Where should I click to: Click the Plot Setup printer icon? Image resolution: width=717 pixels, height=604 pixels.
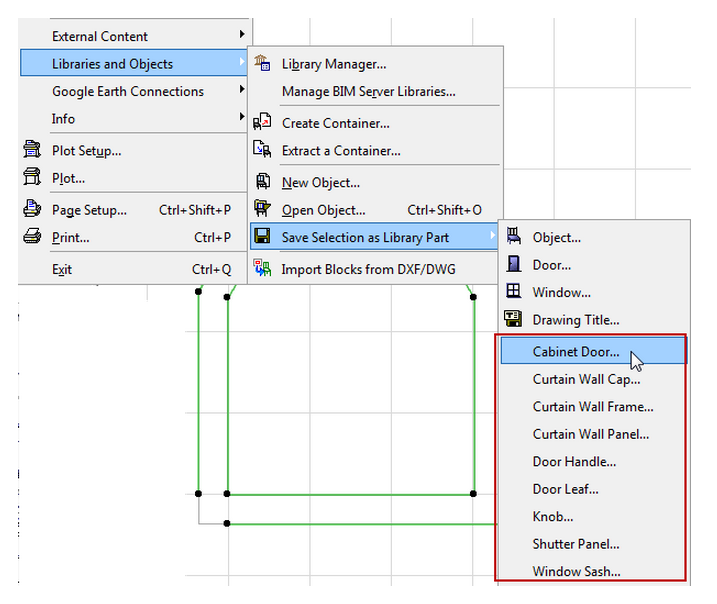click(32, 151)
